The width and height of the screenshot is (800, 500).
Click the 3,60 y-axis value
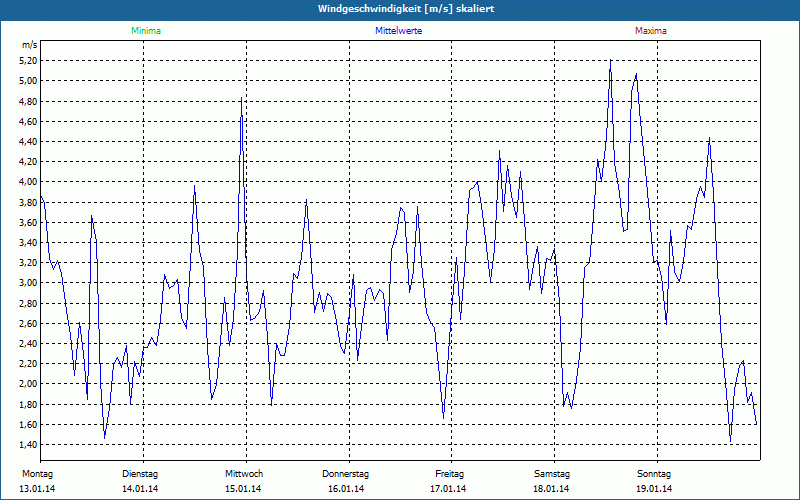click(x=29, y=222)
